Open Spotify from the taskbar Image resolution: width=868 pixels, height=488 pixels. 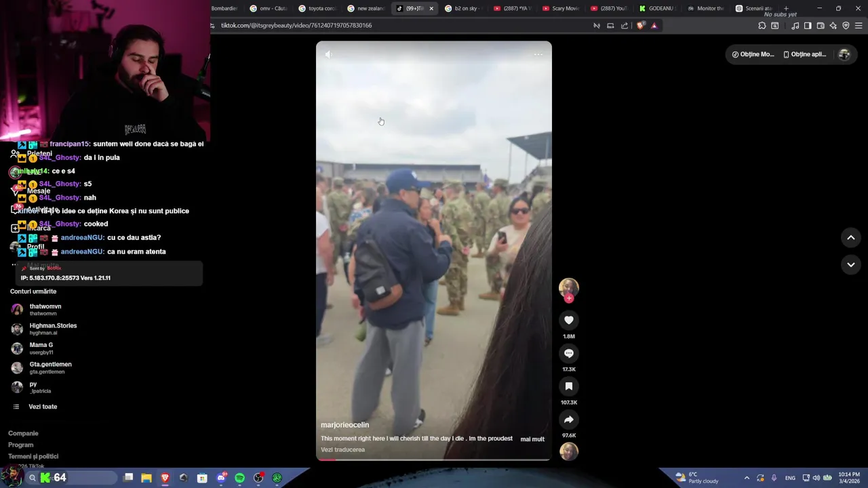pos(239,478)
